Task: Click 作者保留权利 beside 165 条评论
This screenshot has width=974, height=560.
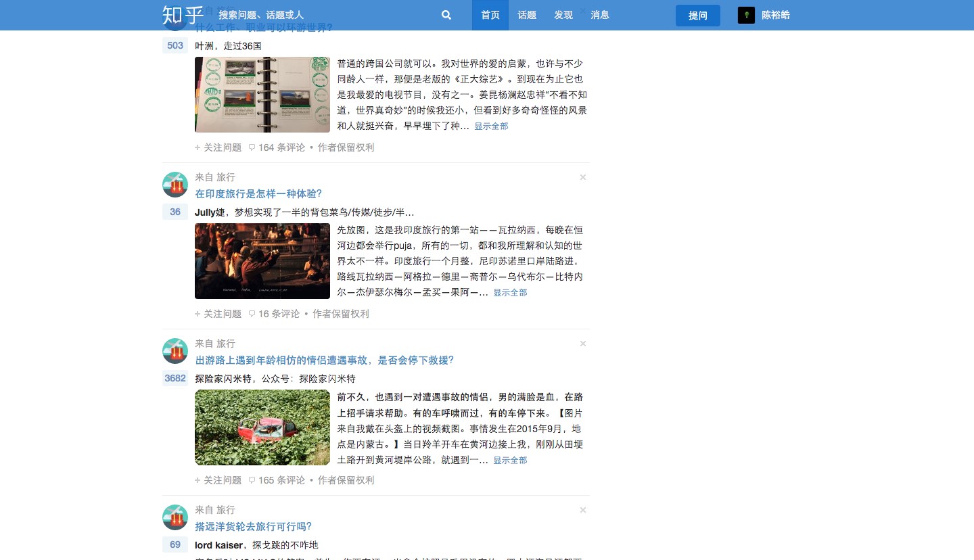Action: click(346, 480)
